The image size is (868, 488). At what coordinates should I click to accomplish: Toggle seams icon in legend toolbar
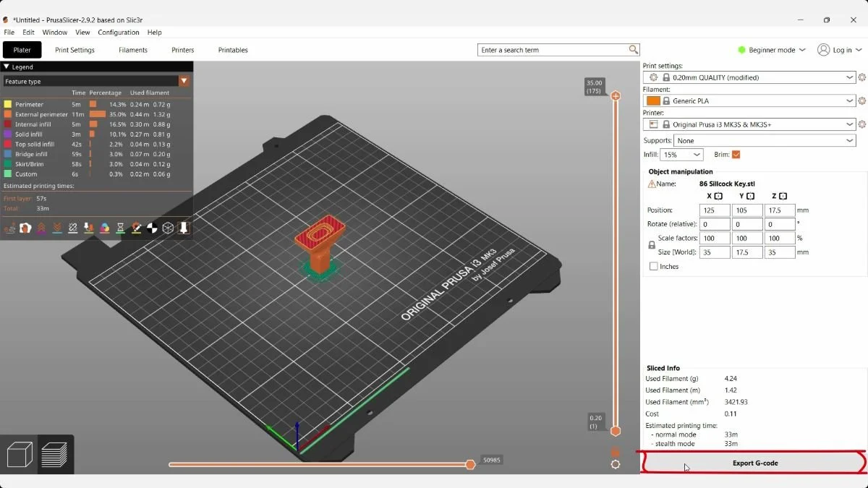pyautogui.click(x=73, y=228)
